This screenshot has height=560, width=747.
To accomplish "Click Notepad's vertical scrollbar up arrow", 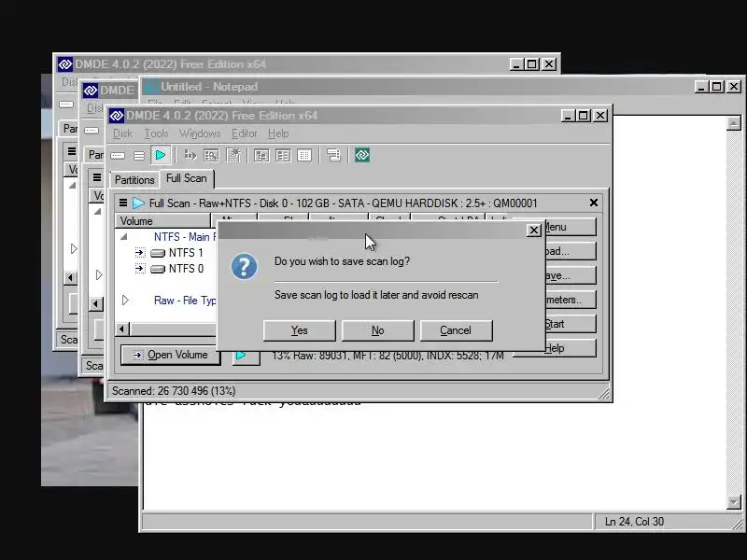I will coord(734,123).
